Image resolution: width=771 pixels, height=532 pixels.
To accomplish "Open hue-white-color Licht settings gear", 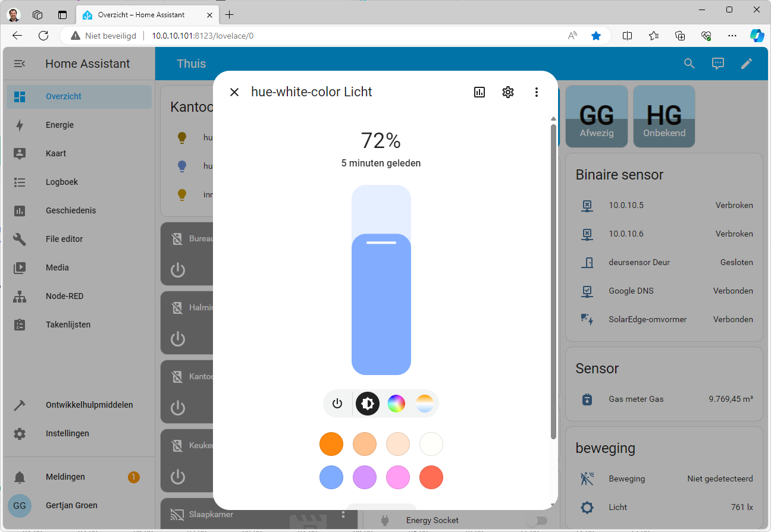I will pos(507,92).
